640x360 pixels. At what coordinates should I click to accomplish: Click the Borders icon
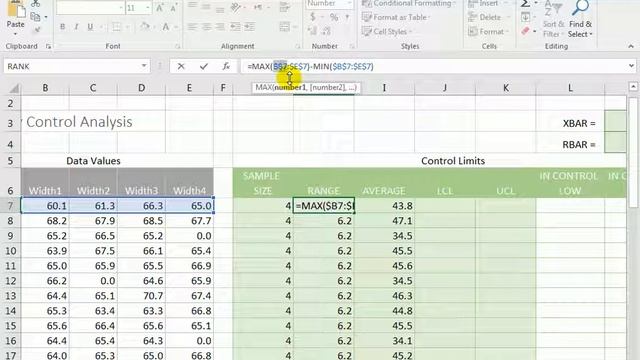pyautogui.click(x=117, y=27)
